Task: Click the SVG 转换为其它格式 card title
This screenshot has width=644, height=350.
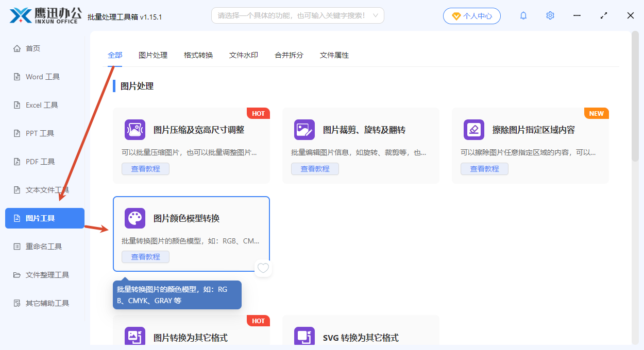Action: [x=361, y=338]
